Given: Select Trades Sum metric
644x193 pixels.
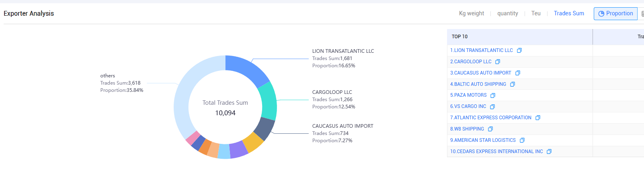Looking at the screenshot, I should 569,13.
